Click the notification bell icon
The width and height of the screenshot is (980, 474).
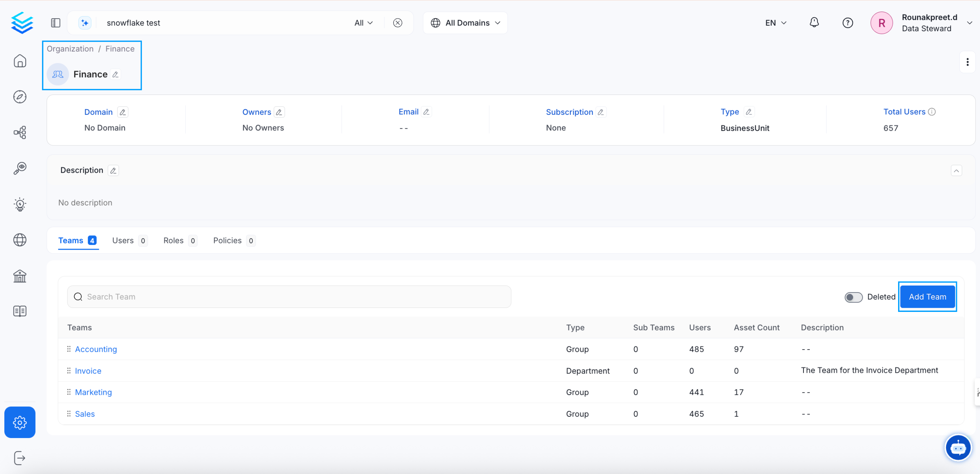814,23
